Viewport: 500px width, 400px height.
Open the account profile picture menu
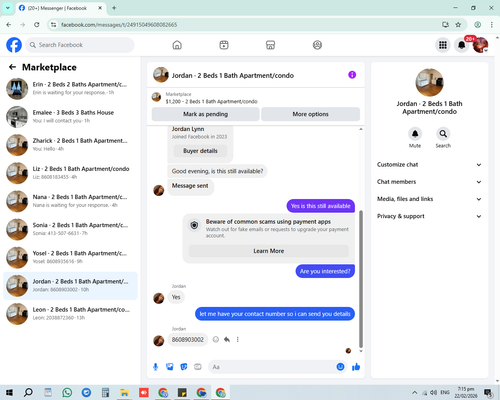[x=480, y=45]
